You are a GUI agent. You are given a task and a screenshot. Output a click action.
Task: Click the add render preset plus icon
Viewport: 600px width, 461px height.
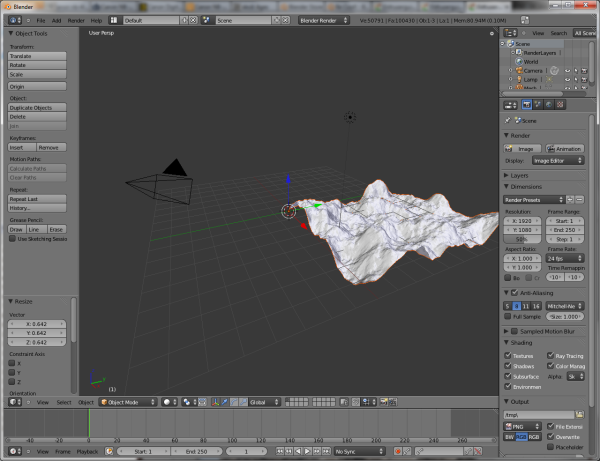click(570, 199)
